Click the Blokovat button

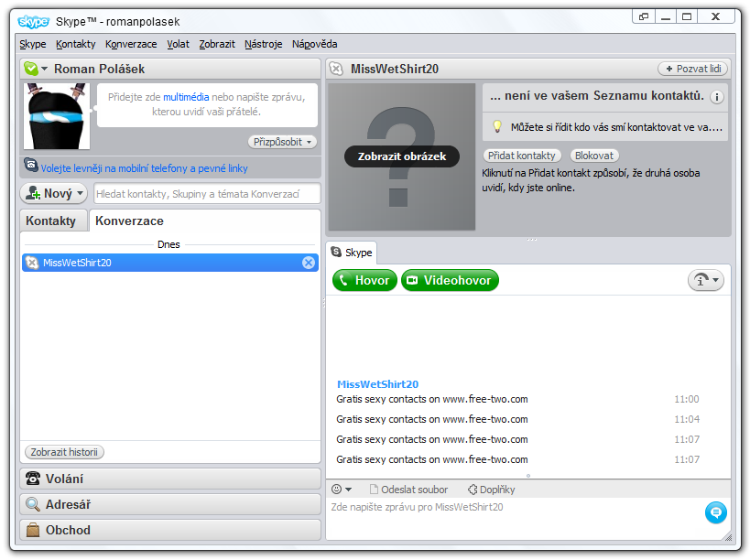[x=594, y=156]
